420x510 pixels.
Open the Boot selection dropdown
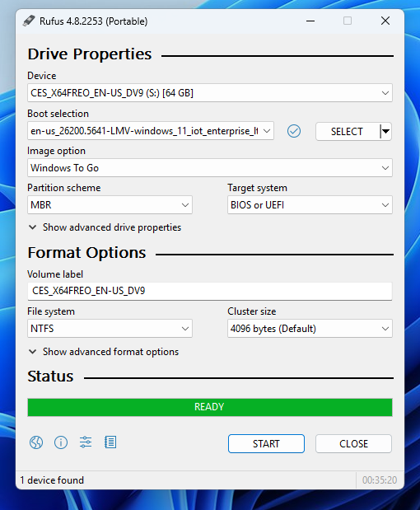[x=151, y=131]
